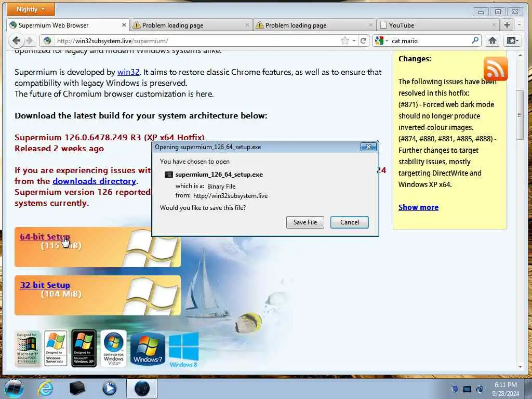Click the page scrollbar up arrow
Viewport: 532px width, 399px height.
pyautogui.click(x=520, y=55)
